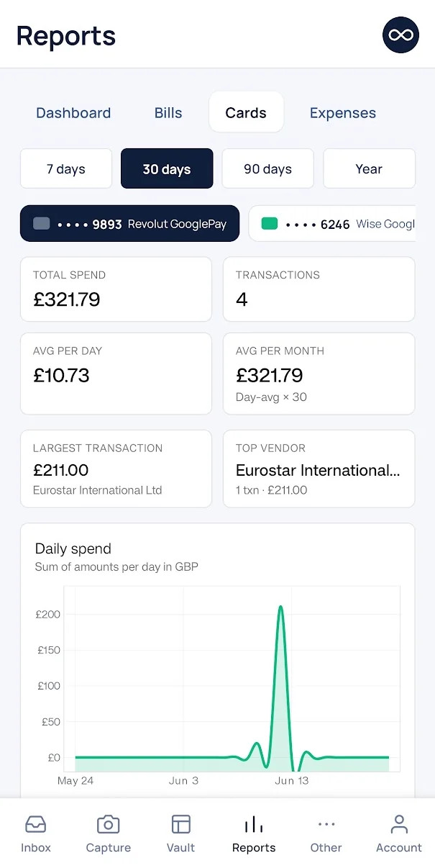
Task: Open the Bills tab
Action: tap(168, 113)
